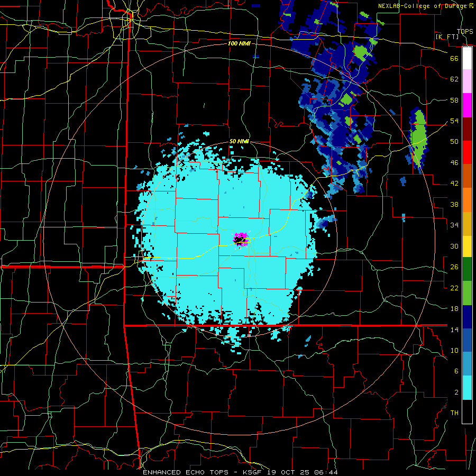476x476 pixels.
Task: Pick the dark red (maroon) legend swatch
Action: tap(467, 129)
